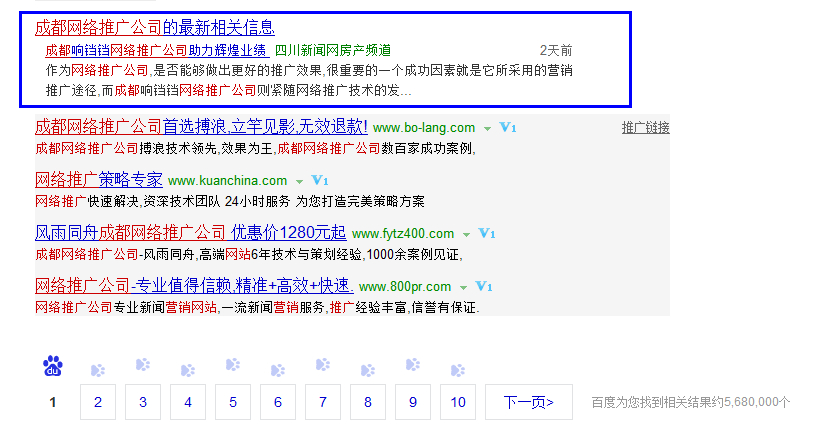
Task: Go to results page 8
Action: tap(368, 402)
